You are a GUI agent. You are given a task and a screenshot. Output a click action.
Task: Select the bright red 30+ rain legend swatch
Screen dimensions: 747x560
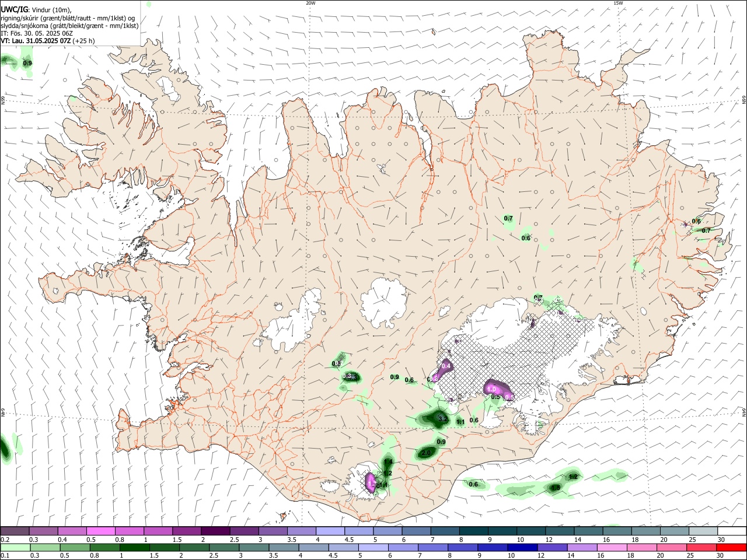(731, 547)
